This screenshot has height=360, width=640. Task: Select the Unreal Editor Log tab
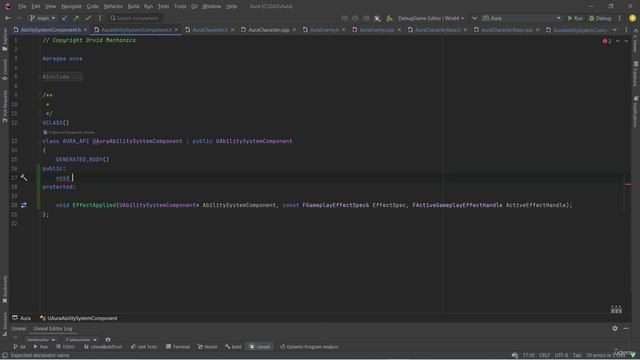tap(53, 329)
